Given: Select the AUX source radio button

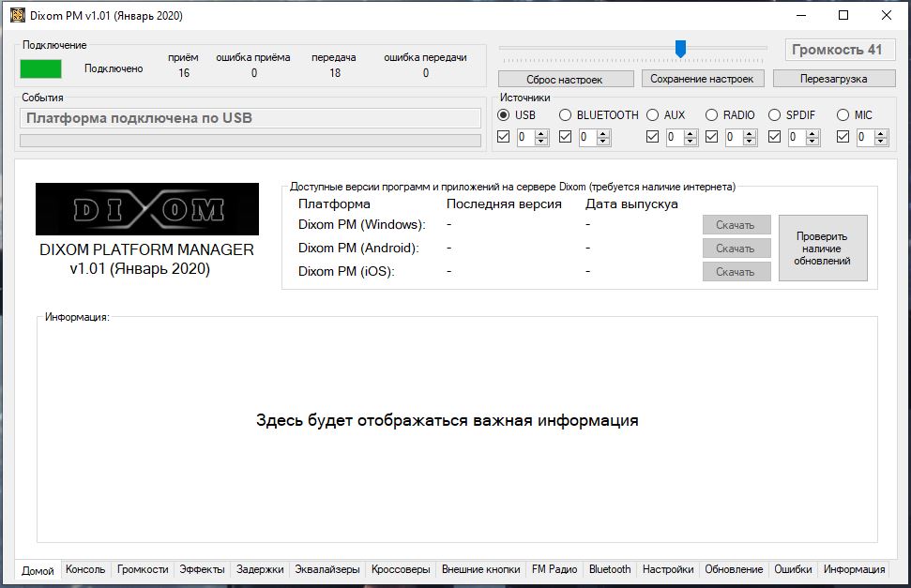Looking at the screenshot, I should point(652,115).
